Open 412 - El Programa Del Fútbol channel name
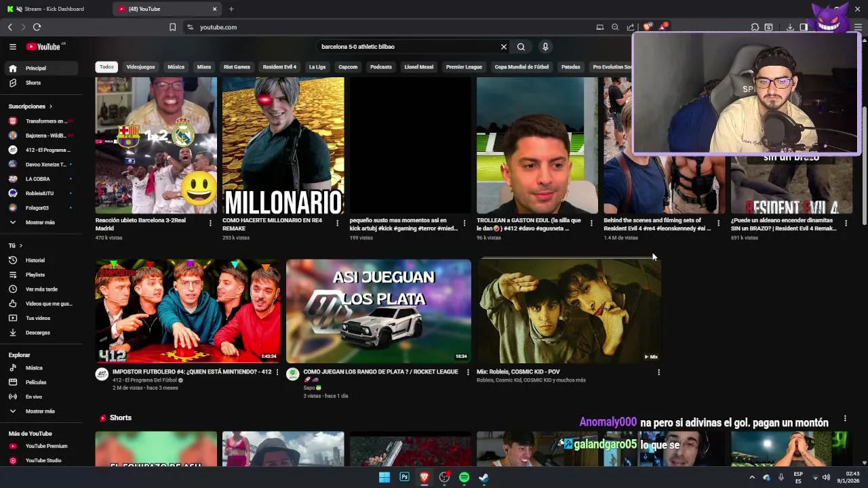The image size is (868, 488). 144,380
